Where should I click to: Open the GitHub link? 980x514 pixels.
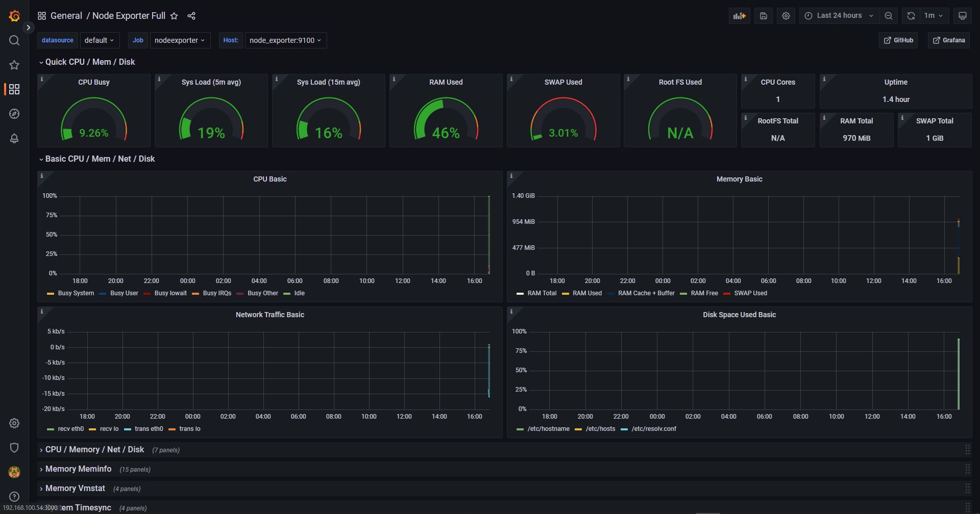(x=898, y=40)
